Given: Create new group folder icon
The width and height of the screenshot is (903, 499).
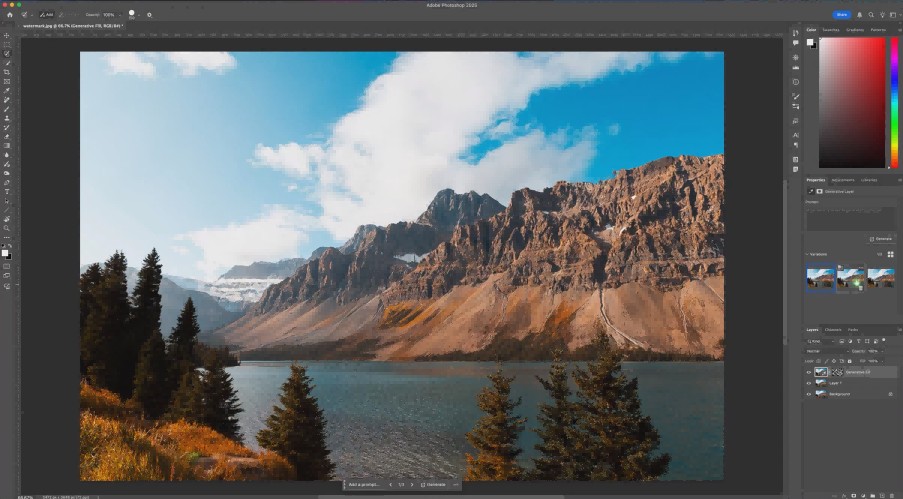Looking at the screenshot, I should (872, 496).
